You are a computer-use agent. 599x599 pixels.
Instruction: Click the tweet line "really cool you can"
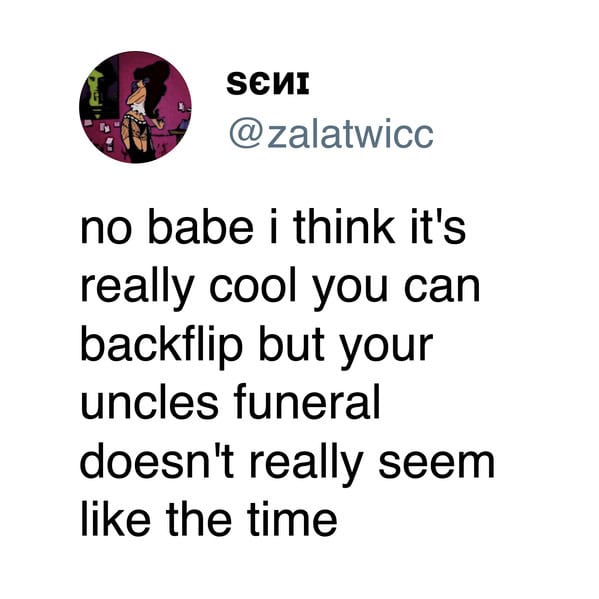click(x=280, y=288)
